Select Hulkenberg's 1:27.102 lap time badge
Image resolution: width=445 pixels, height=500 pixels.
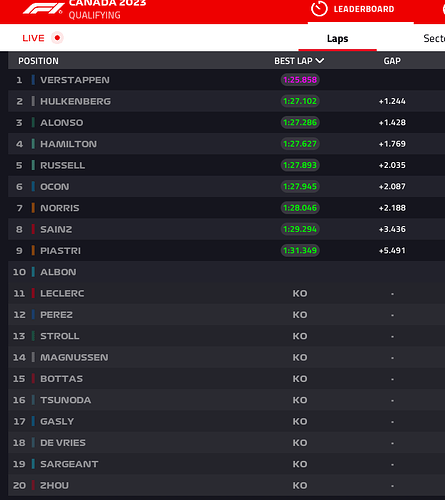point(300,101)
